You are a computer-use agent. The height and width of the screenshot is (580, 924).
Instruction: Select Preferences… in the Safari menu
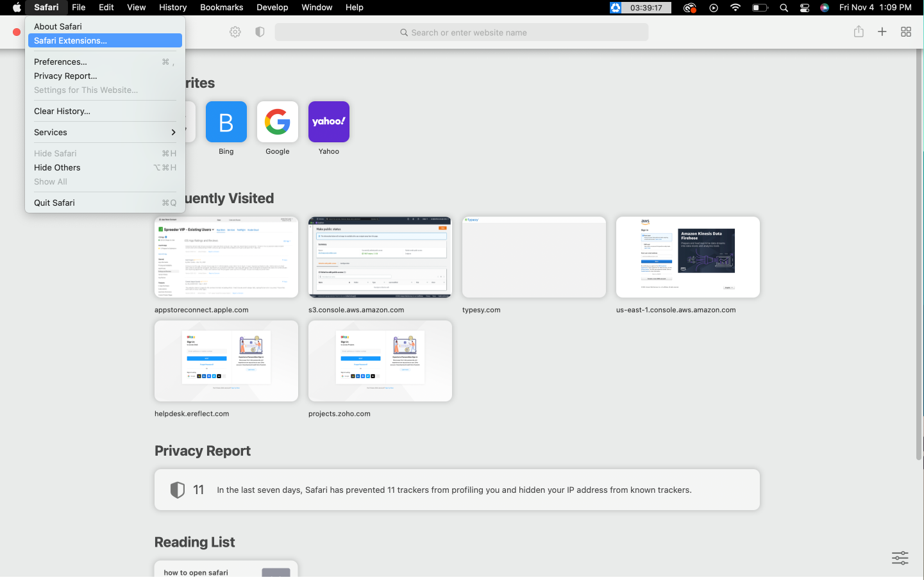(60, 62)
